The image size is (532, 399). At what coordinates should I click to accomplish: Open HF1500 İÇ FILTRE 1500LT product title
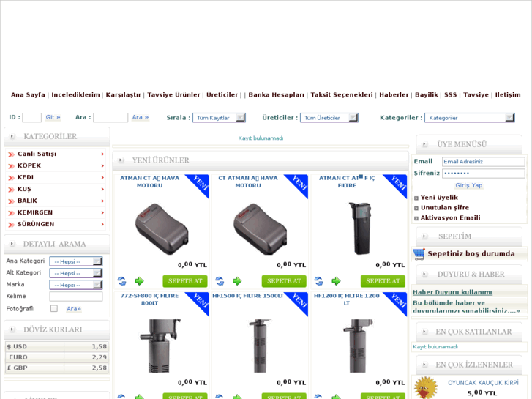[247, 296]
